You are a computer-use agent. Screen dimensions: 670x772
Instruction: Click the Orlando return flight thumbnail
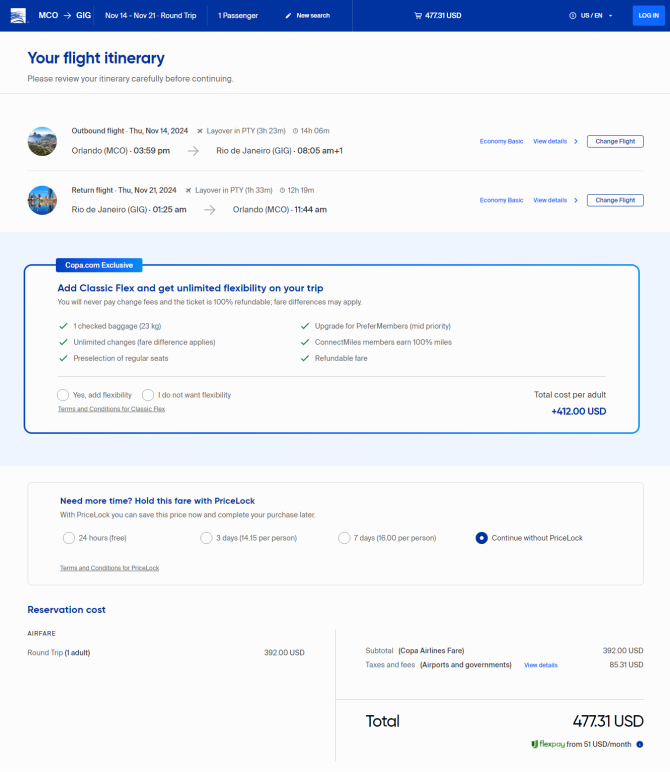tap(42, 200)
